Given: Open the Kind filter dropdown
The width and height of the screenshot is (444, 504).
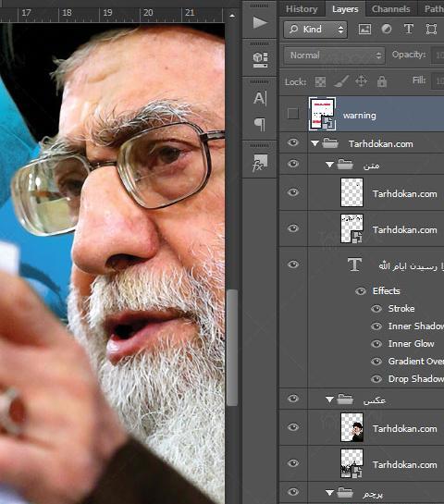Looking at the screenshot, I should [x=315, y=30].
